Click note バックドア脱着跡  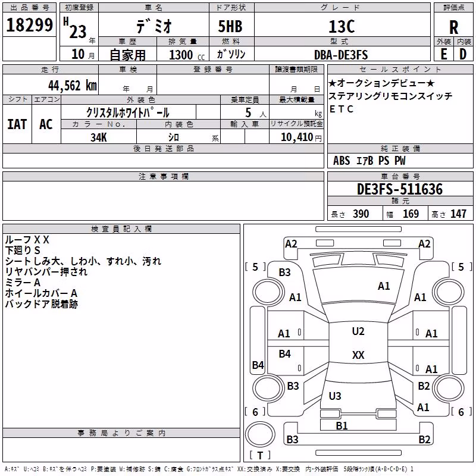41,304
